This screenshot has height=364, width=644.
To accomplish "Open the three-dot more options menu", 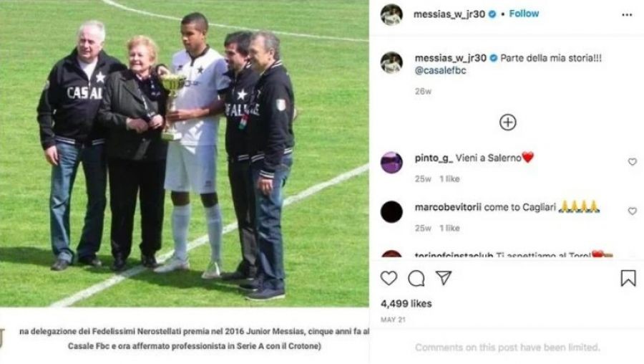I will pyautogui.click(x=627, y=15).
